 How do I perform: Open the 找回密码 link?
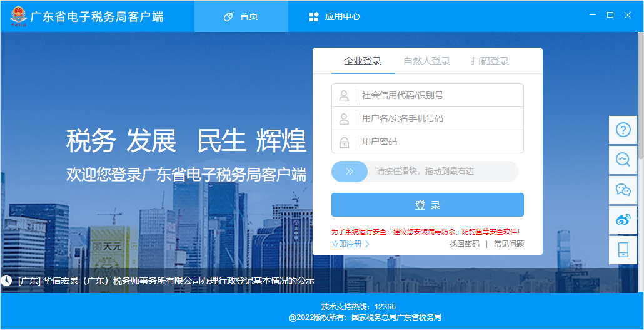464,244
